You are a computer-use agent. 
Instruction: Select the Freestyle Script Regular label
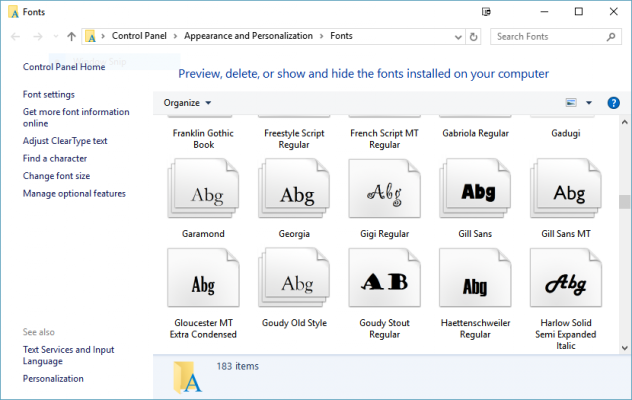pyautogui.click(x=294, y=139)
